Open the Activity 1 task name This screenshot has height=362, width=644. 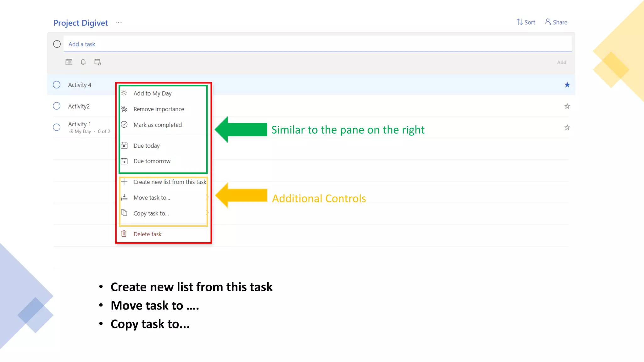79,124
